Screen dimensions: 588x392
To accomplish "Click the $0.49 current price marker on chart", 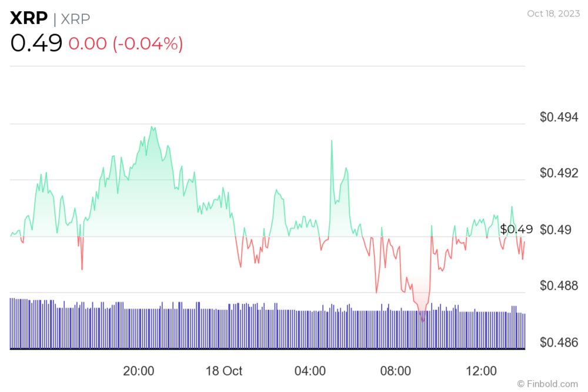I will [x=516, y=229].
